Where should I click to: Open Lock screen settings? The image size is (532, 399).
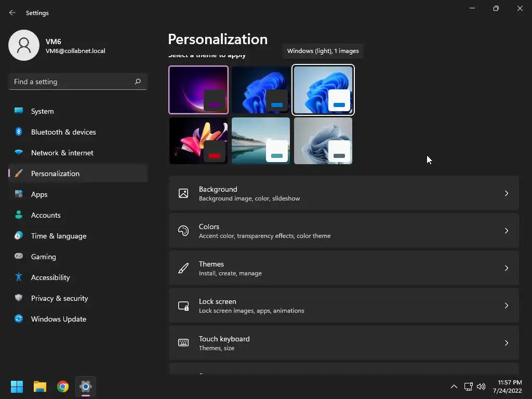tap(344, 305)
